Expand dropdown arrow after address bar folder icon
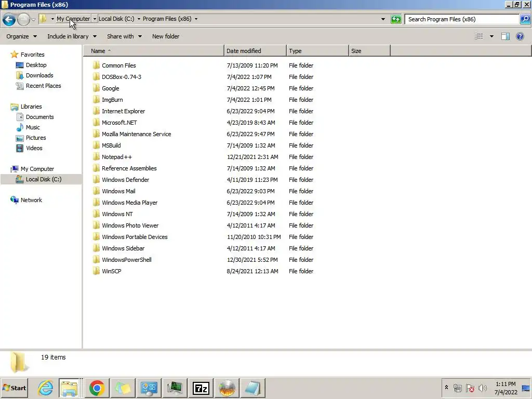Image resolution: width=532 pixels, height=399 pixels. (52, 19)
